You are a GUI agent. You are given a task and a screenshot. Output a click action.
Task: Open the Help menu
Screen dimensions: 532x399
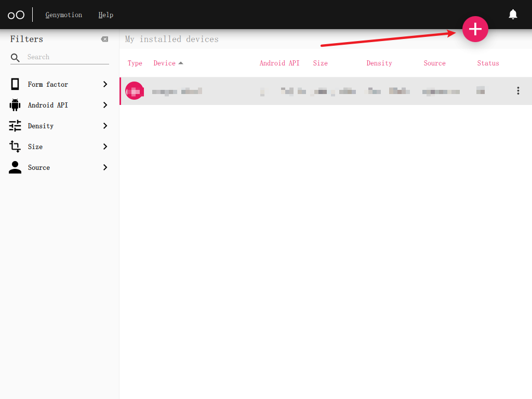[106, 15]
